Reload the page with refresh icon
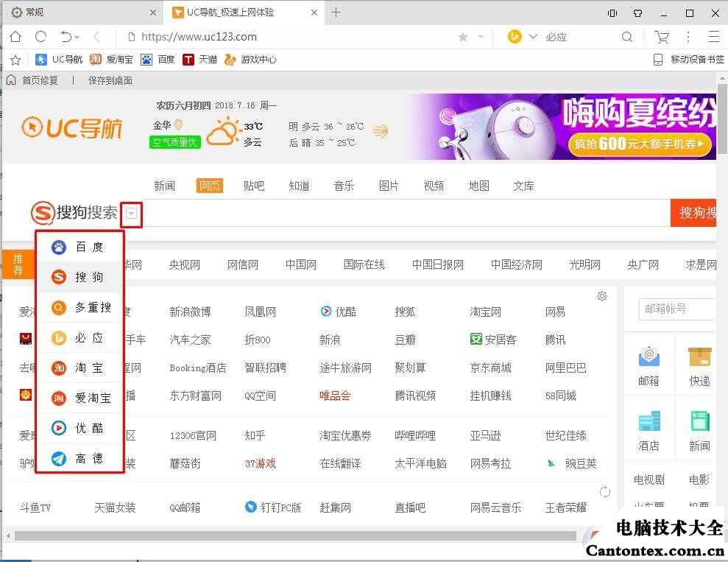The image size is (728, 562). tap(41, 37)
